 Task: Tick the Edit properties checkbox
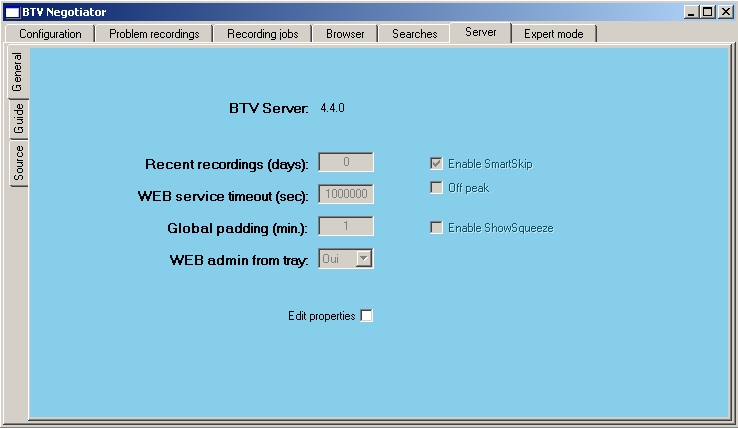[x=366, y=316]
